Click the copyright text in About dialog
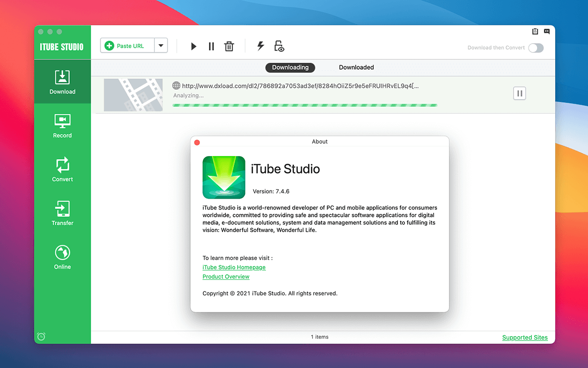Image resolution: width=588 pixels, height=368 pixels. [x=270, y=293]
